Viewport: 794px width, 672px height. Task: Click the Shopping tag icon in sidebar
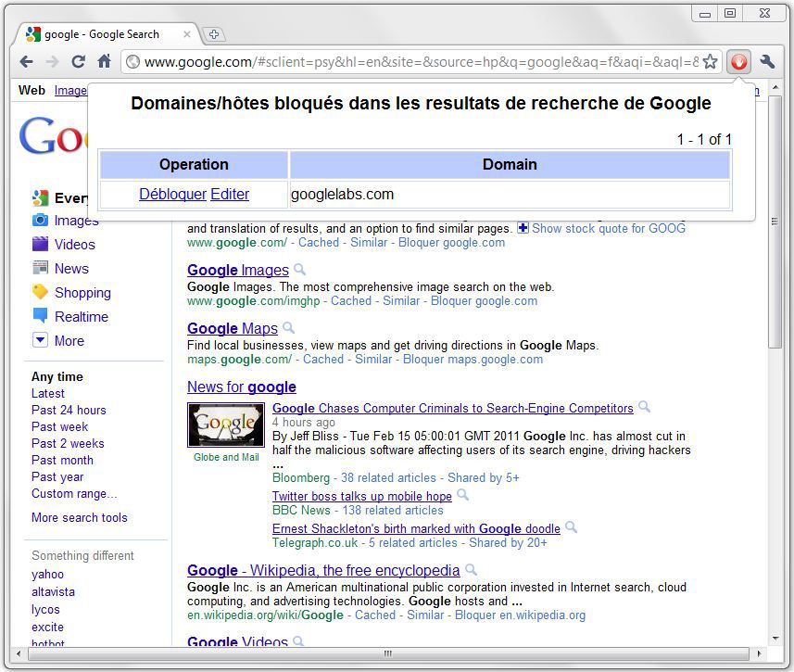[x=40, y=292]
